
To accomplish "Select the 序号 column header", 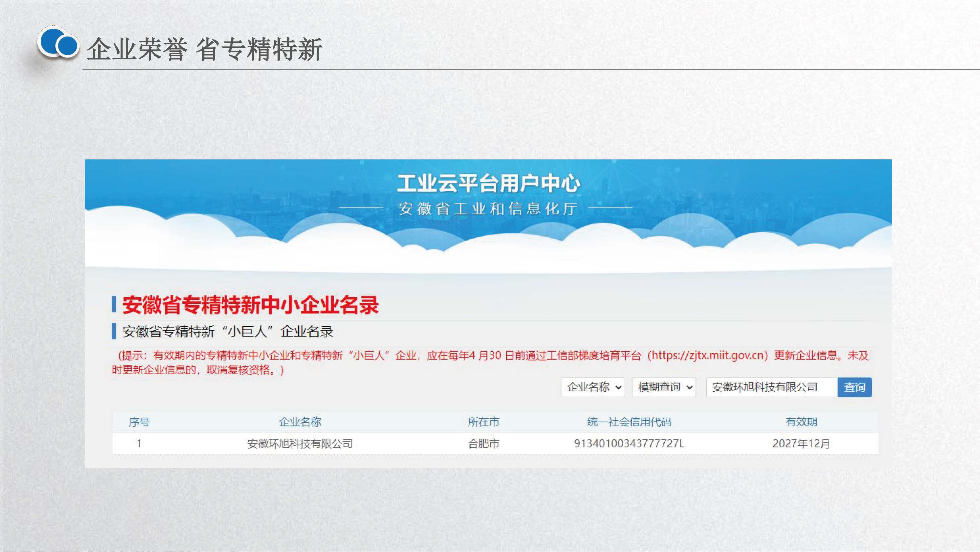I will click(x=139, y=422).
